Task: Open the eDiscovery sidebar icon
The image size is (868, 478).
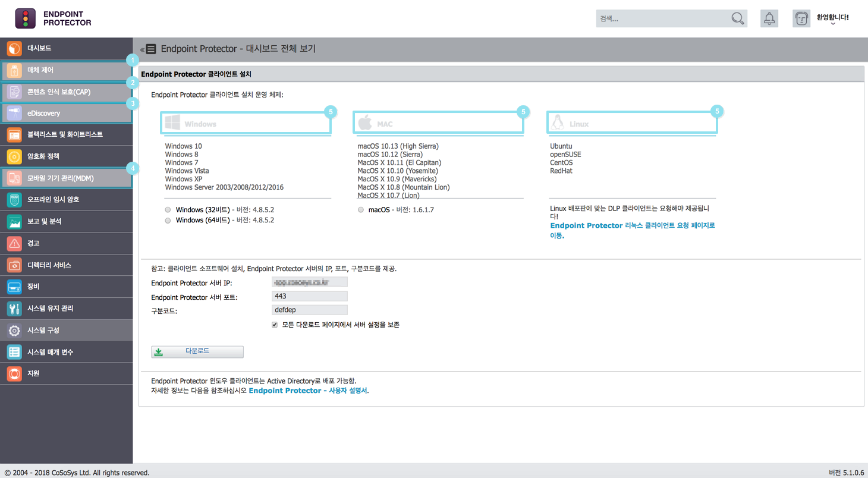Action: coord(14,113)
